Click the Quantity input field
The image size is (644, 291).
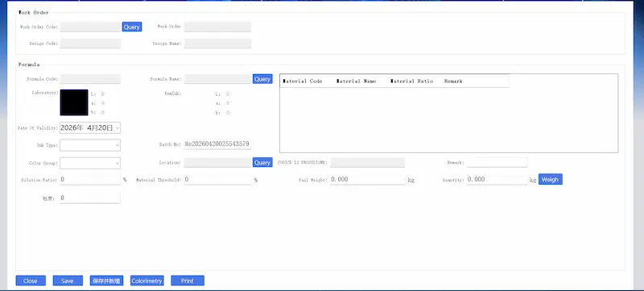(497, 180)
